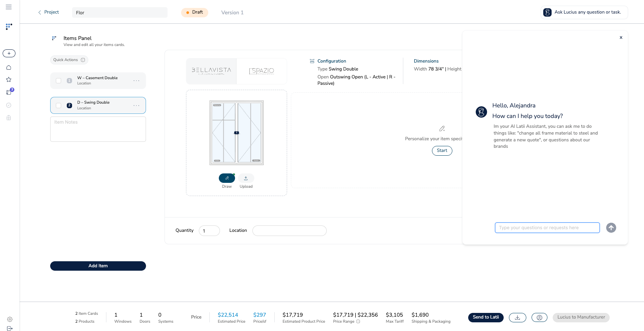This screenshot has height=331, width=644.
Task: Send message with the arrow button
Action: [x=611, y=228]
